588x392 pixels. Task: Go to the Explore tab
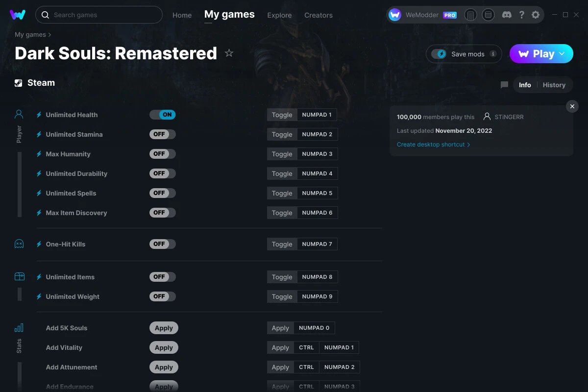pos(279,15)
